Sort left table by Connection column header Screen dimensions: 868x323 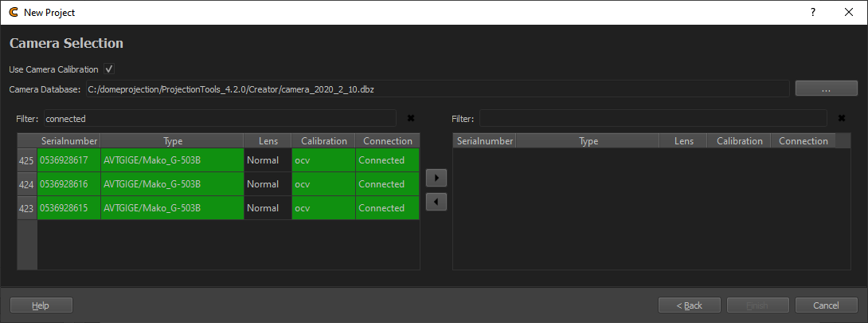[387, 141]
